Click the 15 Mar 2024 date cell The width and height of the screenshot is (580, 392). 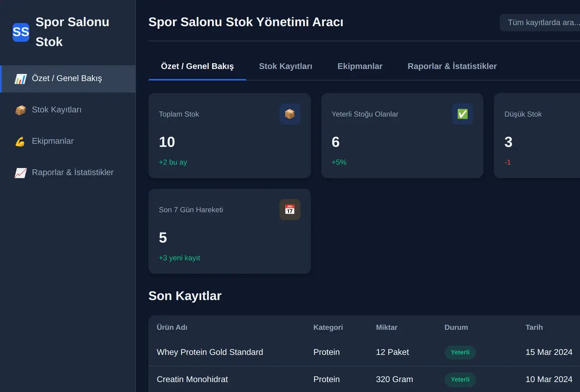549,352
